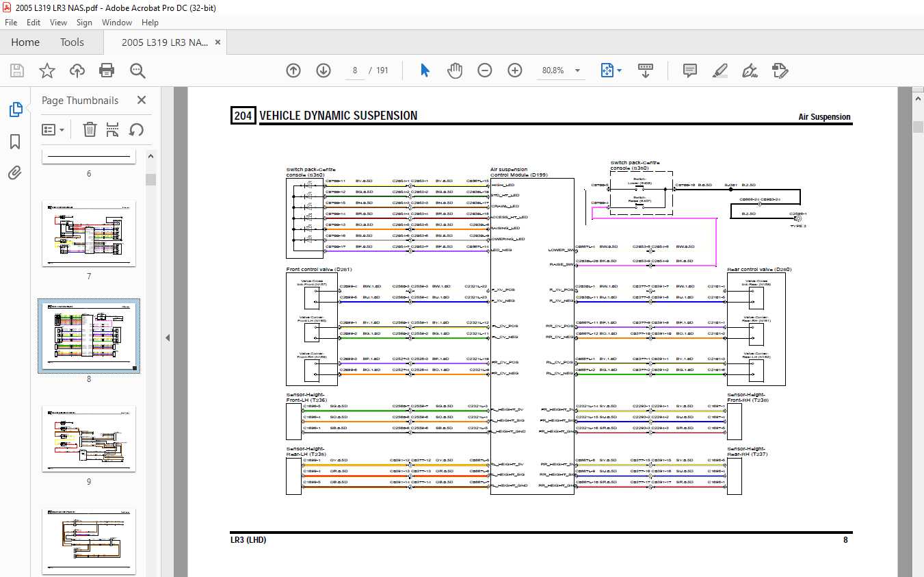Click the Print file icon

107,70
